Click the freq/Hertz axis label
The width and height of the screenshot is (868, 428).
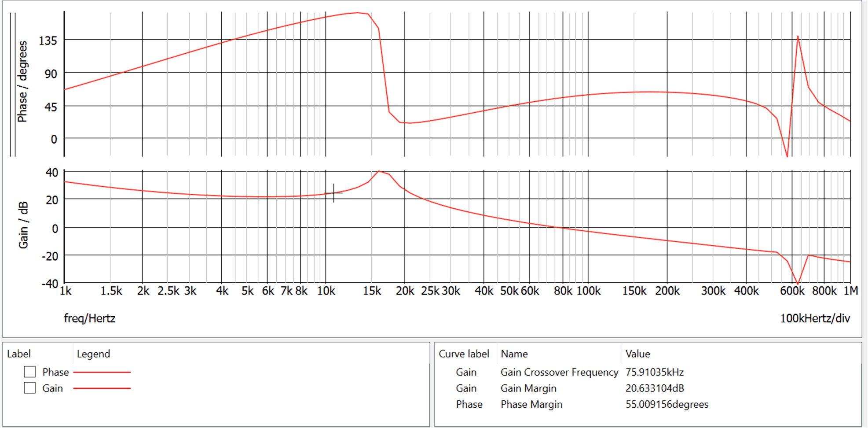click(x=90, y=318)
